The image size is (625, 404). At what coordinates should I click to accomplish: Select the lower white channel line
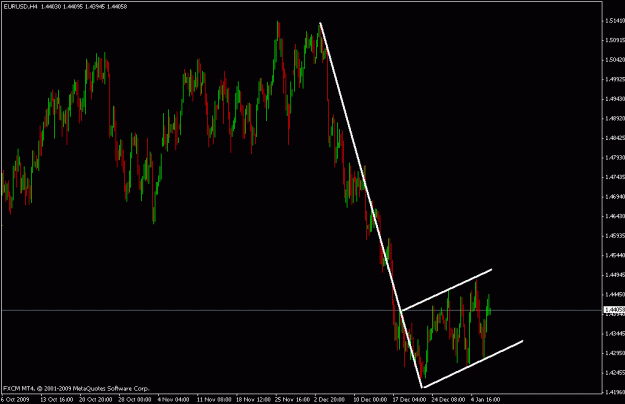[x=472, y=364]
